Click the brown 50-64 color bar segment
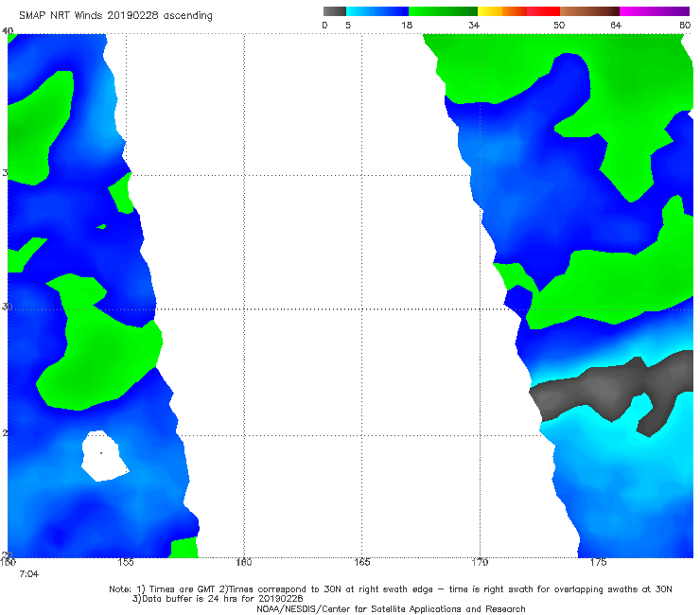This screenshot has height=615, width=700. (589, 11)
